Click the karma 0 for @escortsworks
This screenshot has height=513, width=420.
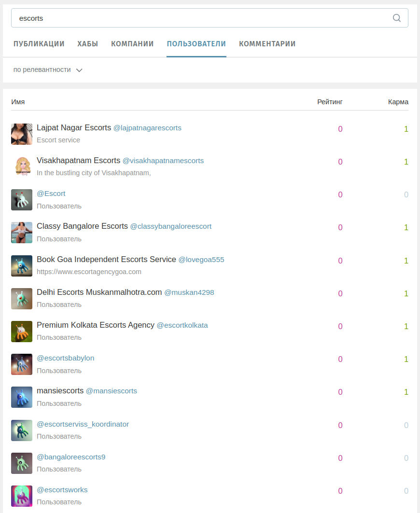[406, 491]
